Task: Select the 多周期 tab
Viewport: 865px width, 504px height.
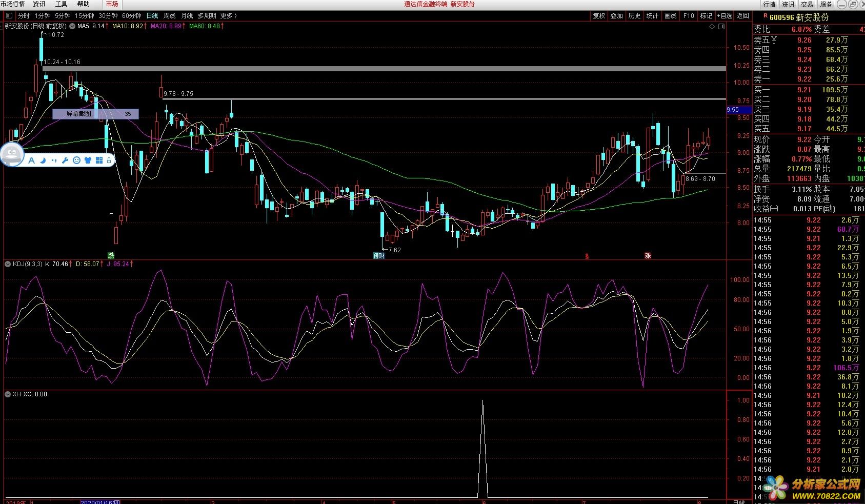Action: point(207,16)
